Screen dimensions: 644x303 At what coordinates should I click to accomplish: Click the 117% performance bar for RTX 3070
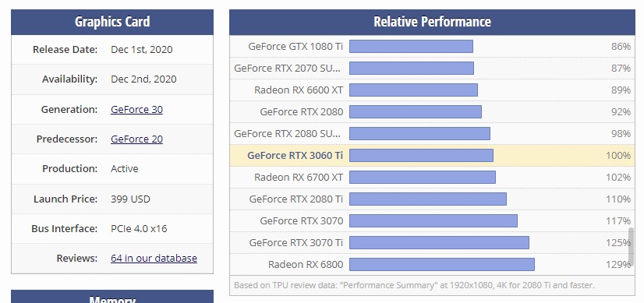pyautogui.click(x=433, y=220)
